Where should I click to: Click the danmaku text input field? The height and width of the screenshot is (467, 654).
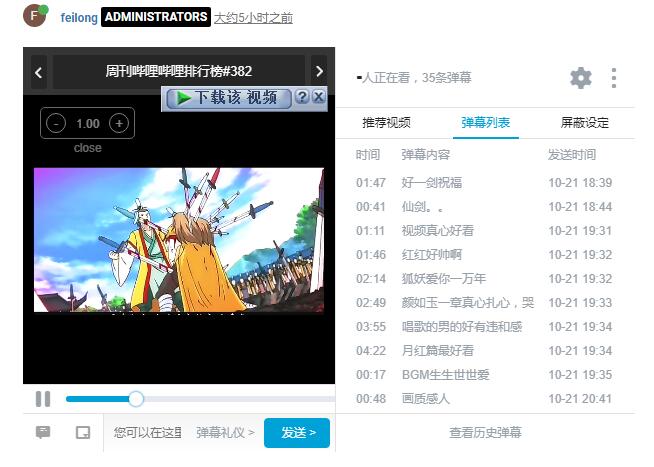147,433
